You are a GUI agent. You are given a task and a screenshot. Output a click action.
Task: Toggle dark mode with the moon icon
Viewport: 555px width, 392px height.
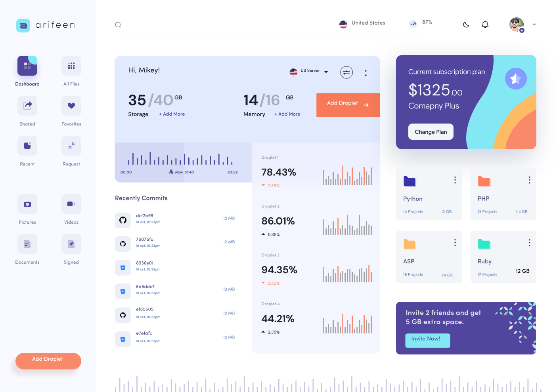point(466,24)
